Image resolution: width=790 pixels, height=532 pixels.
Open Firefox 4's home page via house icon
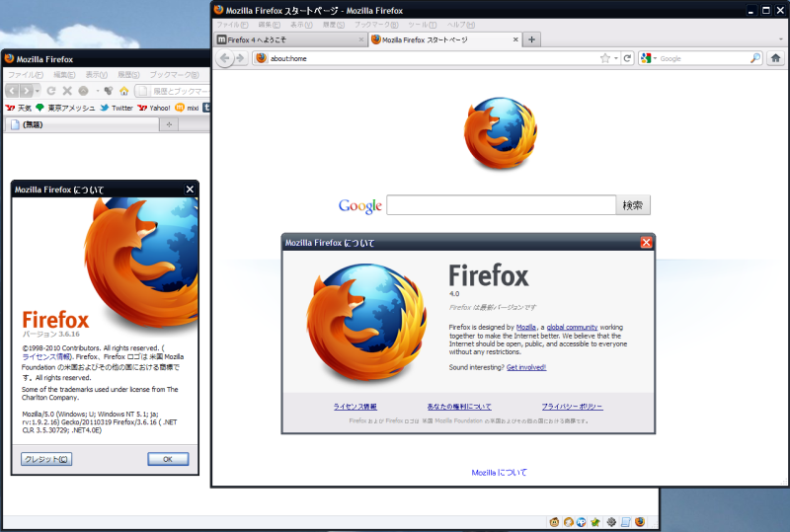(776, 58)
